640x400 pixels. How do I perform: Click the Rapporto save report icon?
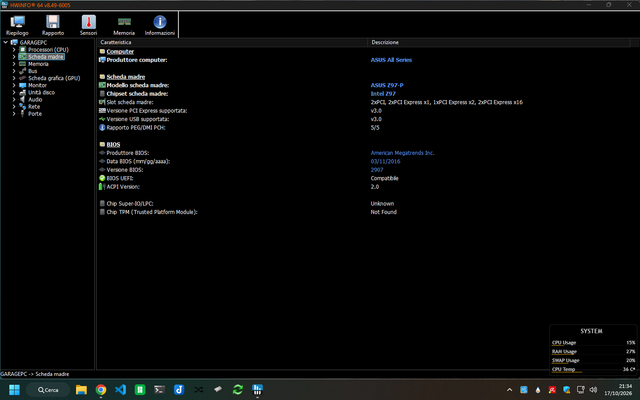point(53,25)
